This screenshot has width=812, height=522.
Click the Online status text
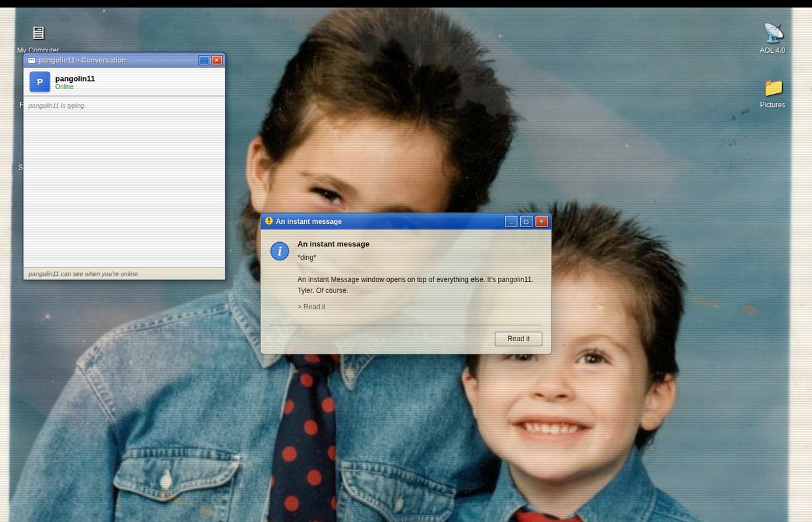tap(65, 87)
